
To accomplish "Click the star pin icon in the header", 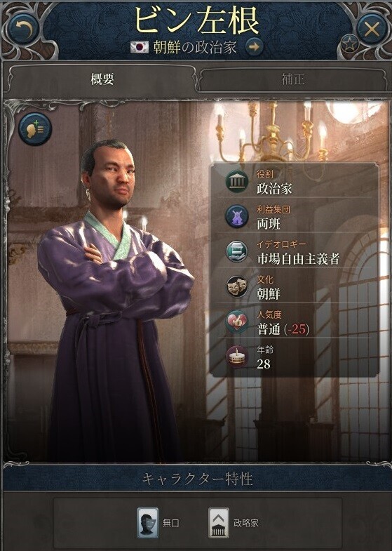I will tap(349, 44).
